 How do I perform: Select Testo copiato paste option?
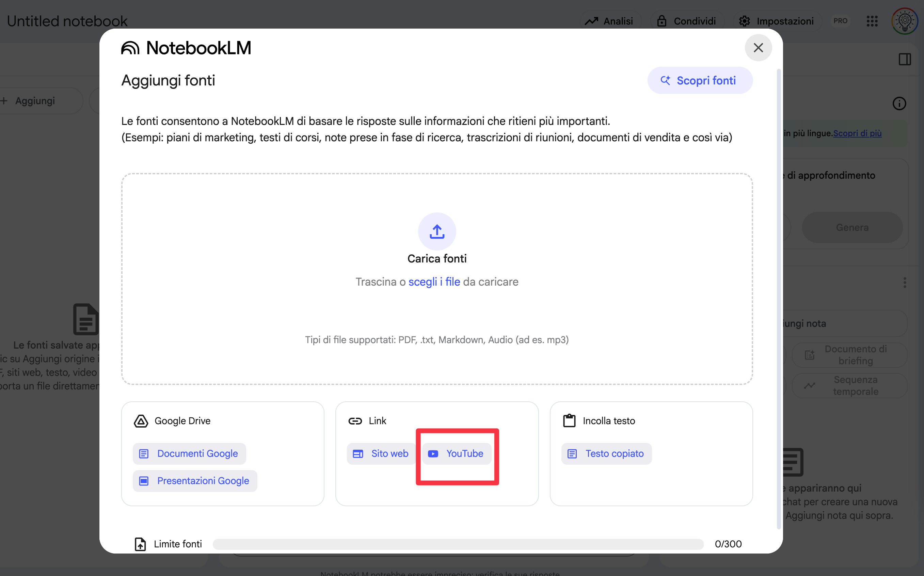coord(606,453)
